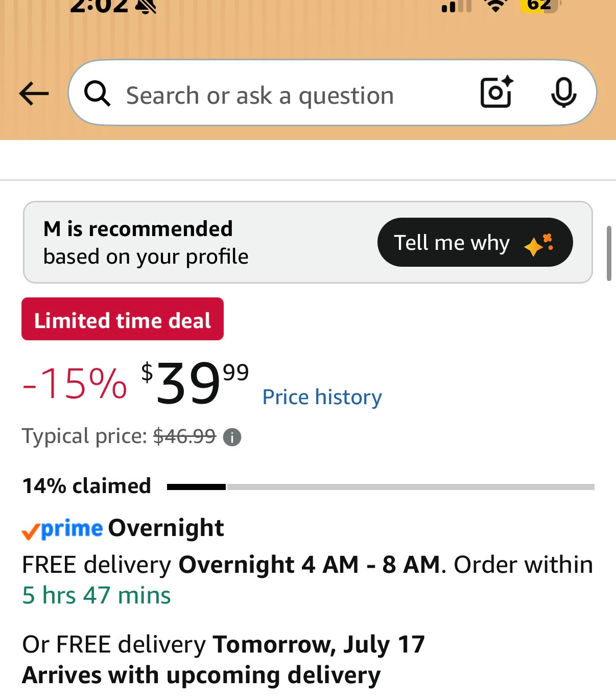The height and width of the screenshot is (698, 616).
Task: Tap Tomorrow, July 17 delivery option
Action: 319,644
